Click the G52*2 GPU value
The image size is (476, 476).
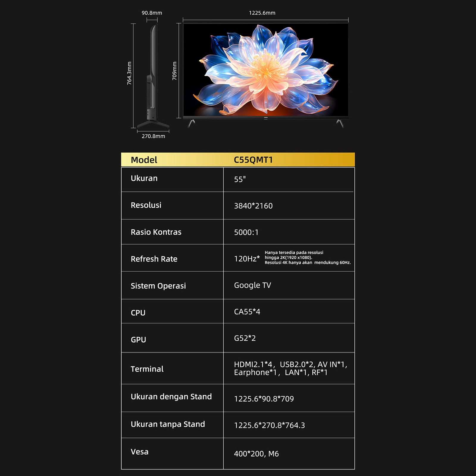(245, 338)
